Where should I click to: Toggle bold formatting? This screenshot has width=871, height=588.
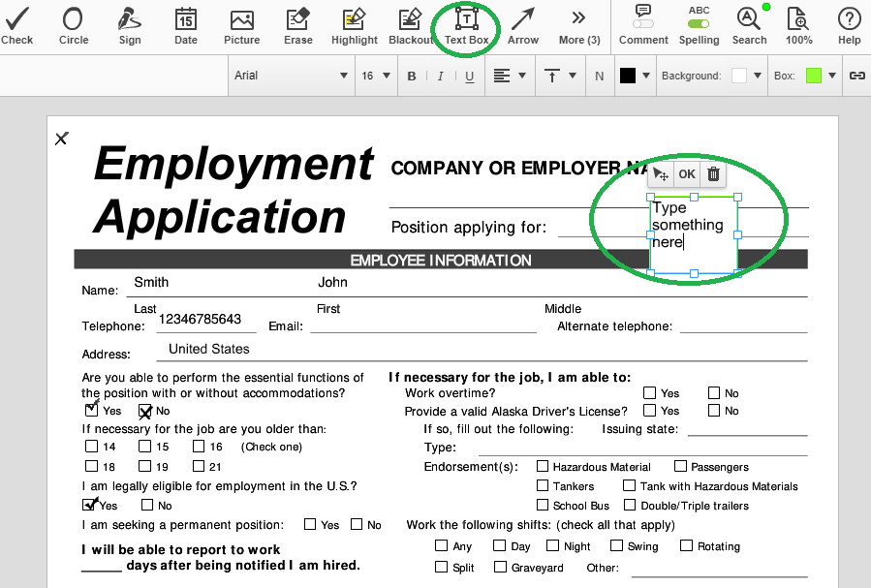(x=412, y=77)
